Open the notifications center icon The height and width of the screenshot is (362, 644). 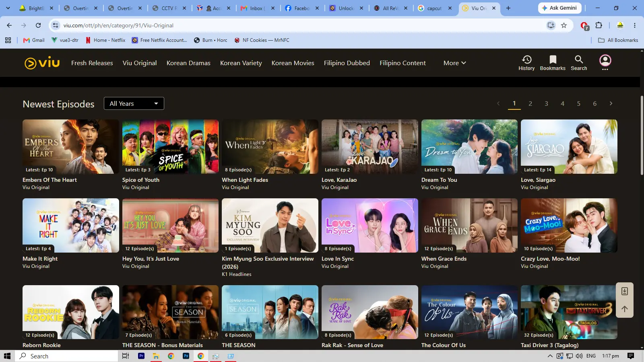pos(631,356)
